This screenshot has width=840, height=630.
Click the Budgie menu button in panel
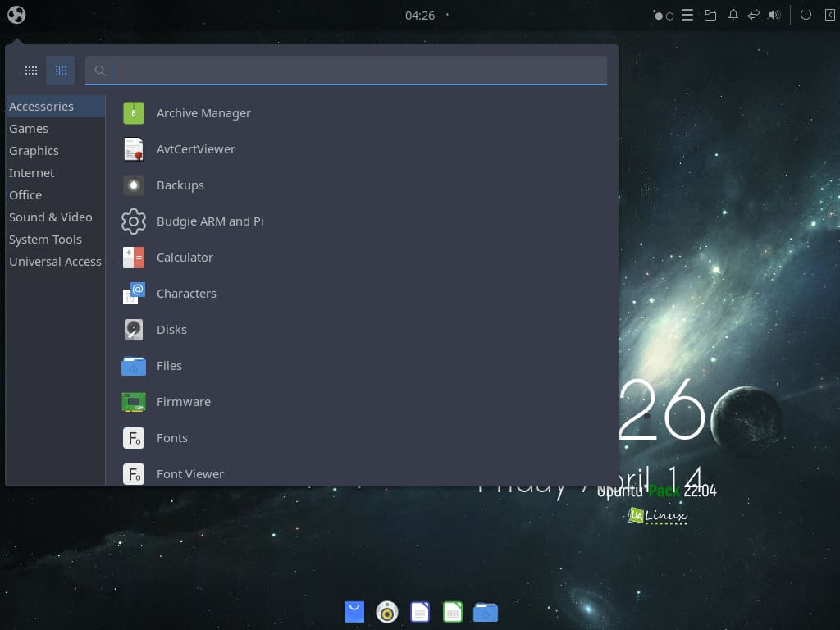tap(16, 15)
